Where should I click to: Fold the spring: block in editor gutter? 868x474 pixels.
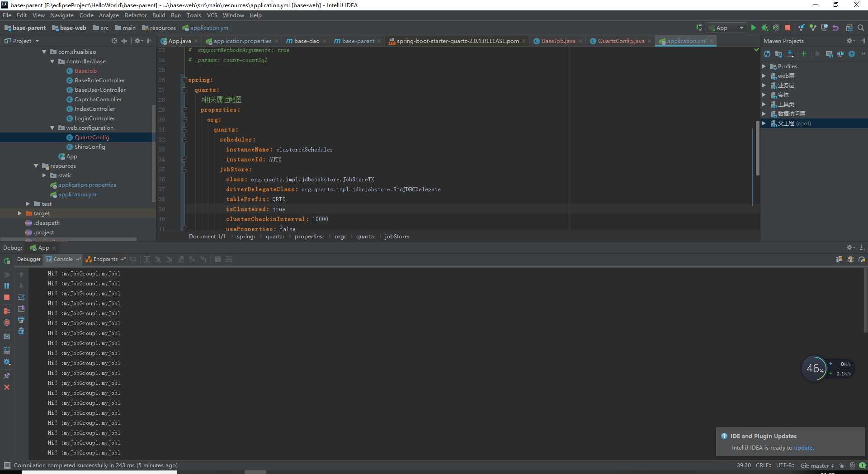tap(184, 80)
